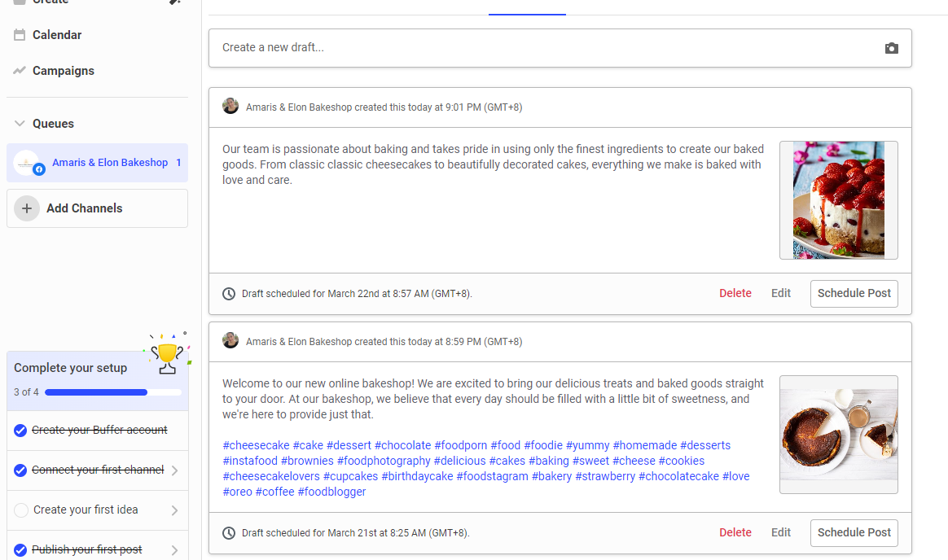Click author avatar on 9:01 PM draft
The height and width of the screenshot is (560, 948).
click(230, 107)
